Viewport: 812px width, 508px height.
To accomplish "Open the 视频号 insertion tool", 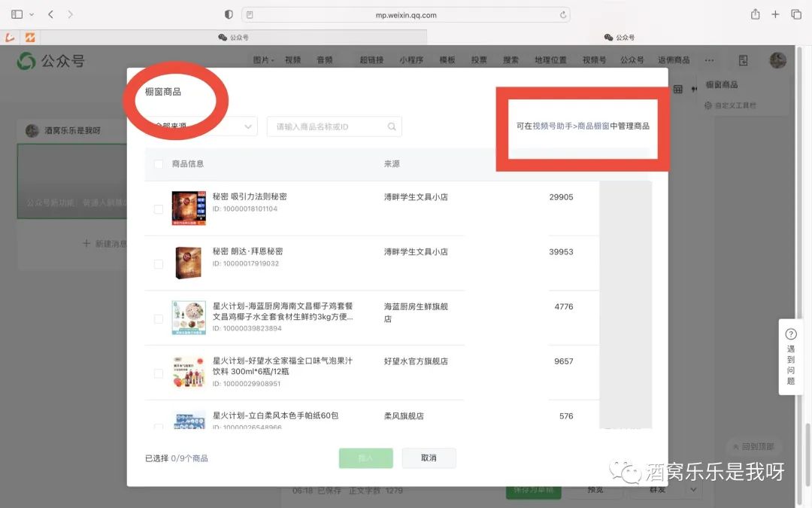I will pyautogui.click(x=593, y=60).
